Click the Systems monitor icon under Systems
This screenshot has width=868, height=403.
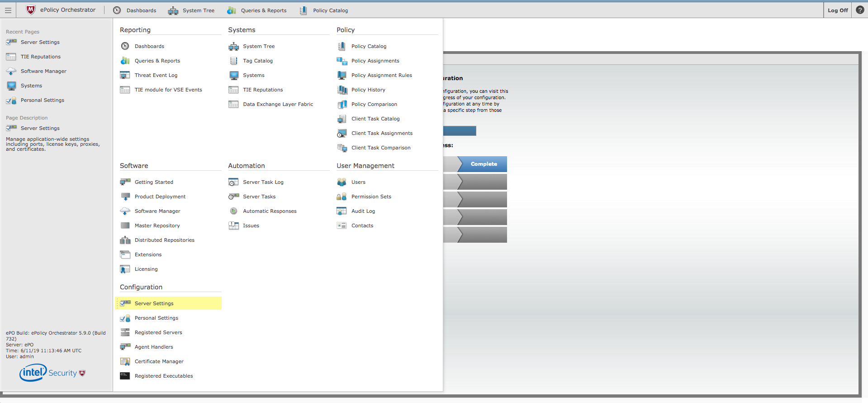[x=233, y=75]
